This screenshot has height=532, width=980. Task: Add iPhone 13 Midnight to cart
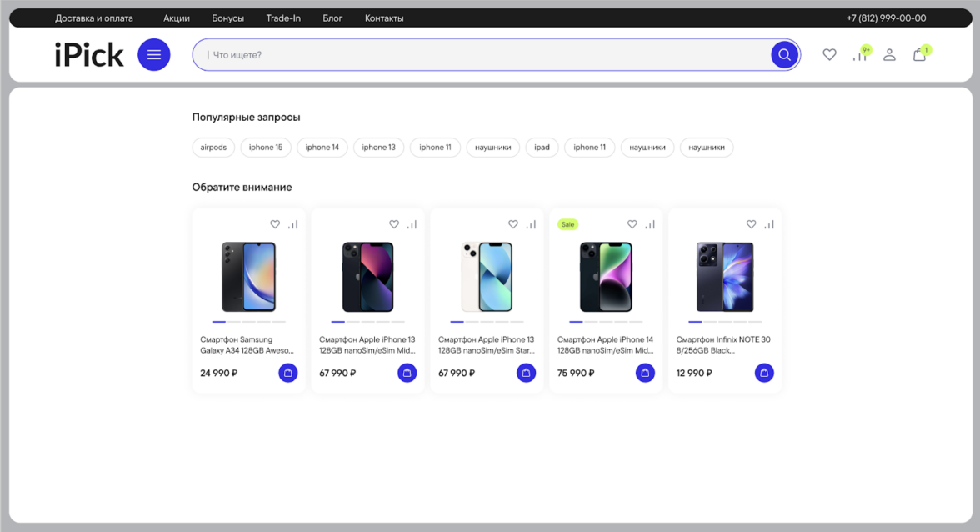point(407,373)
